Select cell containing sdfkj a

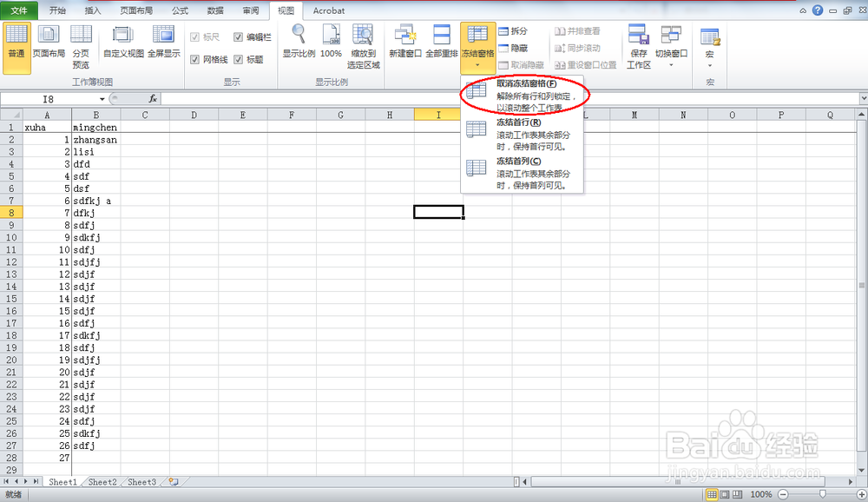click(x=95, y=201)
